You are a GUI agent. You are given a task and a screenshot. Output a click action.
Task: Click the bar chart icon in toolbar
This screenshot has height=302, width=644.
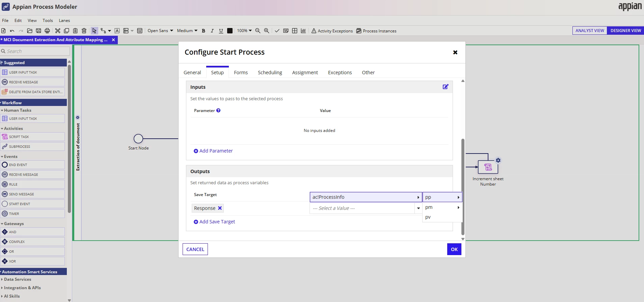[x=303, y=31]
